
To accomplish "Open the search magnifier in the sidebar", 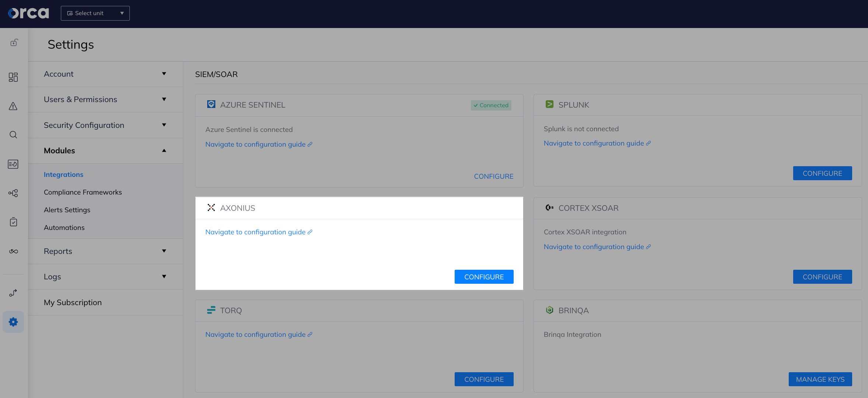I will (x=13, y=135).
